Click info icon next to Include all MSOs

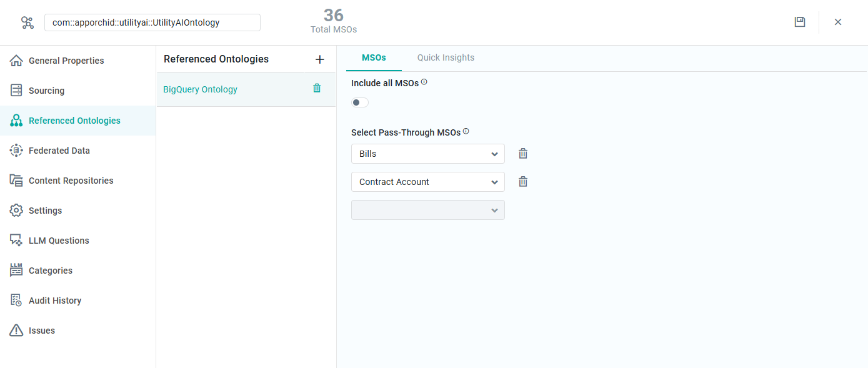click(x=424, y=82)
